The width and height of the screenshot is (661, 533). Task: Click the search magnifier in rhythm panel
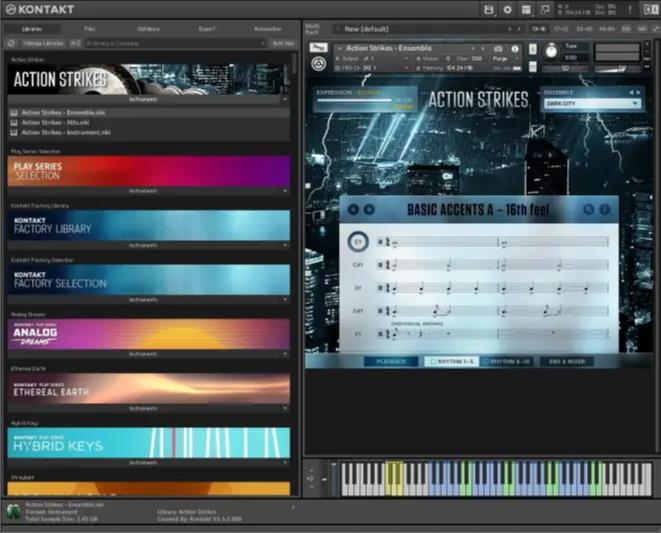(x=589, y=209)
